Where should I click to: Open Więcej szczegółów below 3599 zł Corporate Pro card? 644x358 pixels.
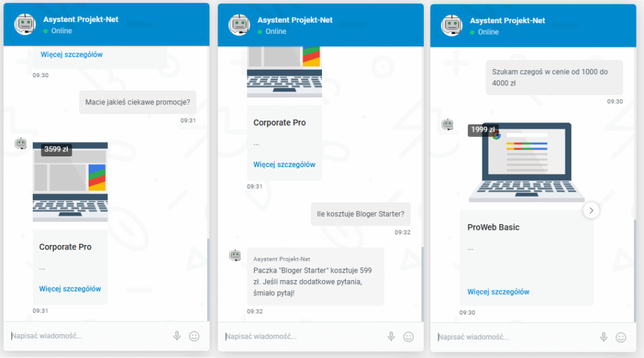pos(70,289)
